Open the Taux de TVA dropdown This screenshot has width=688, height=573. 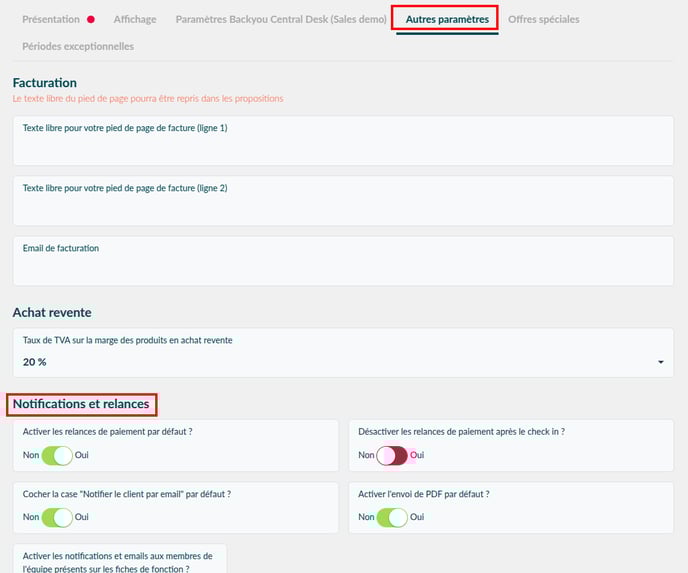click(x=343, y=352)
